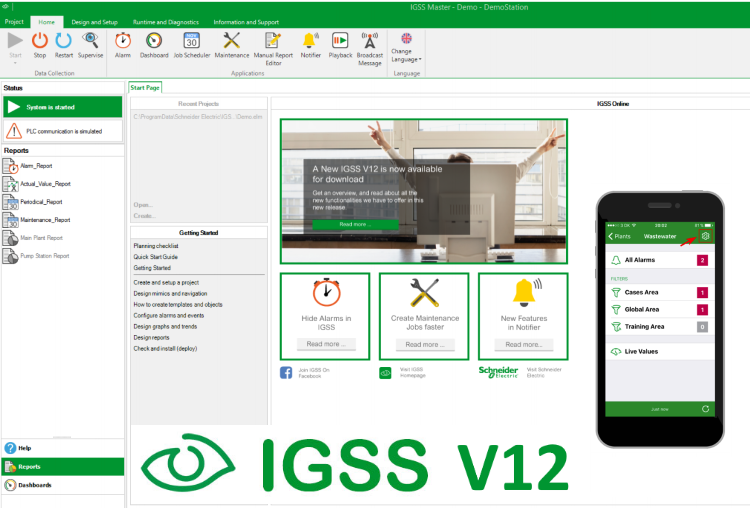Open the Notifier bell icon in ribbon
This screenshot has width=750, height=508.
[x=310, y=41]
